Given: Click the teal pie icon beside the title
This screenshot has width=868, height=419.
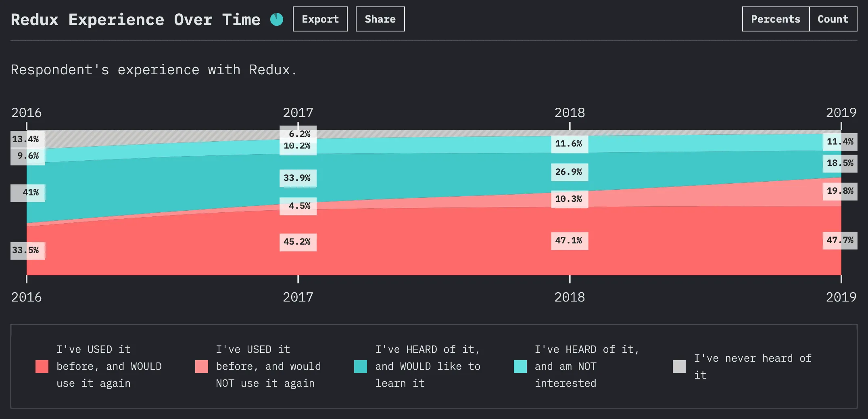Looking at the screenshot, I should pyautogui.click(x=277, y=19).
